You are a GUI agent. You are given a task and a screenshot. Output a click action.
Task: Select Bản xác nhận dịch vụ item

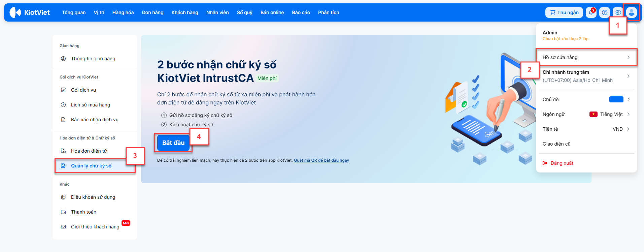pos(95,120)
